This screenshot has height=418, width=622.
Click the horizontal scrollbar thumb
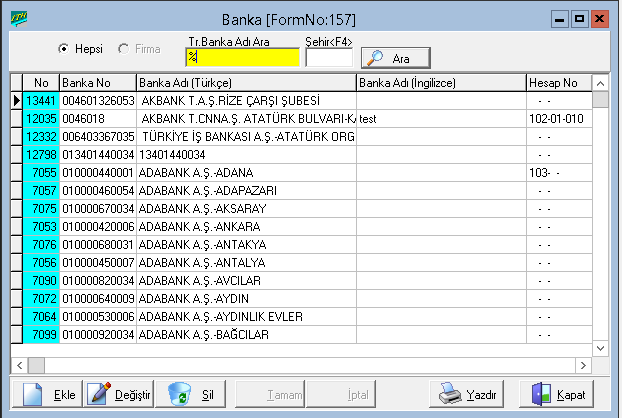[36, 365]
